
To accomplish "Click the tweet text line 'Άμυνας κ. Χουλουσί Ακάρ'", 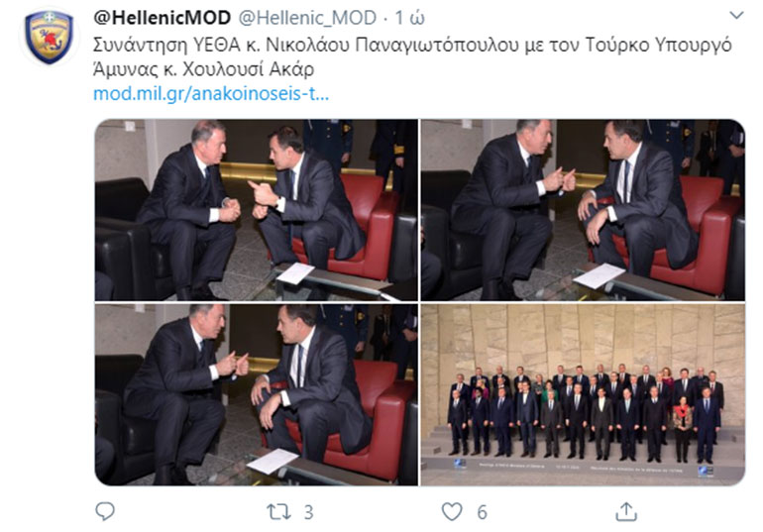I will click(x=203, y=69).
